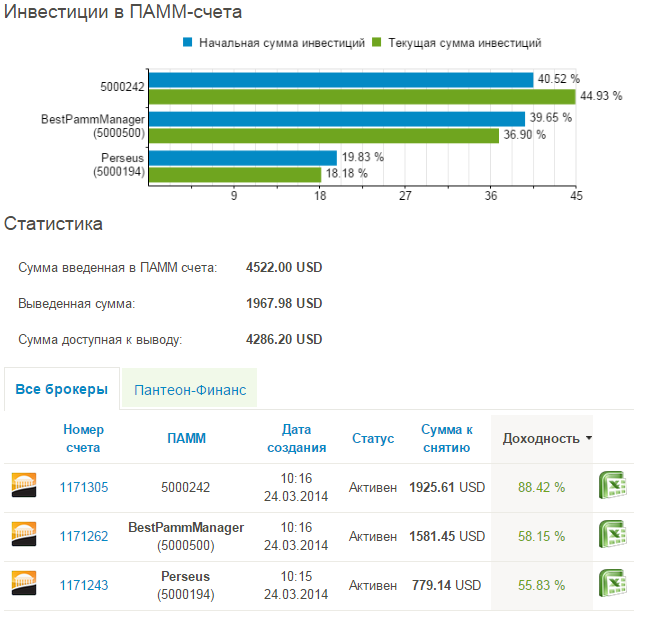Open account number 1171305 link
Viewport: 645px width, 617px height.
[x=84, y=487]
